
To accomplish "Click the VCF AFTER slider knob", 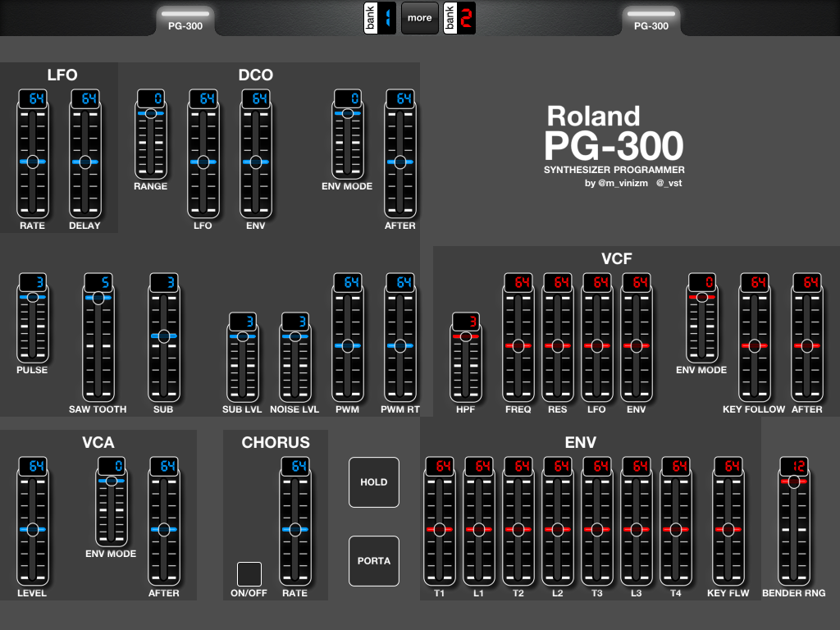I will 807,345.
